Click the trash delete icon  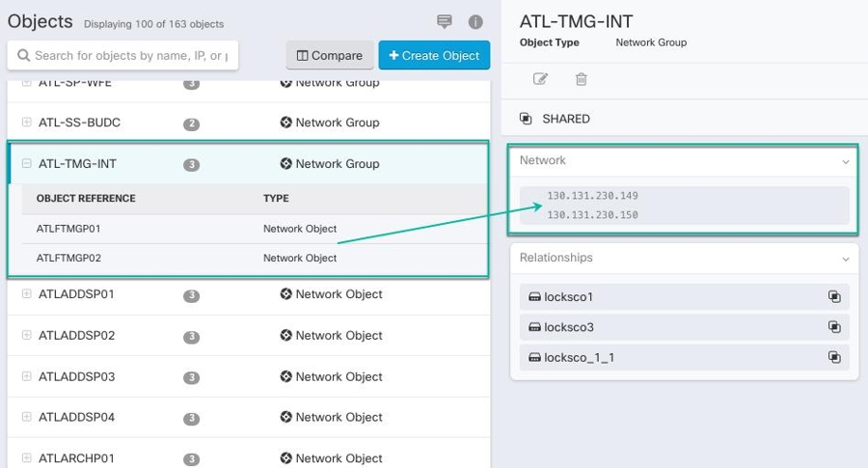pyautogui.click(x=582, y=79)
